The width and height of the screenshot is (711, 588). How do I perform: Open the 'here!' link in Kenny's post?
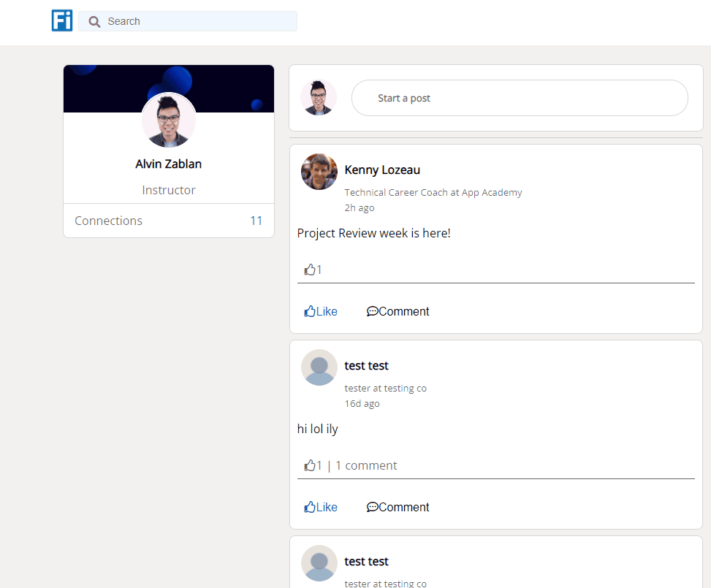coord(436,233)
